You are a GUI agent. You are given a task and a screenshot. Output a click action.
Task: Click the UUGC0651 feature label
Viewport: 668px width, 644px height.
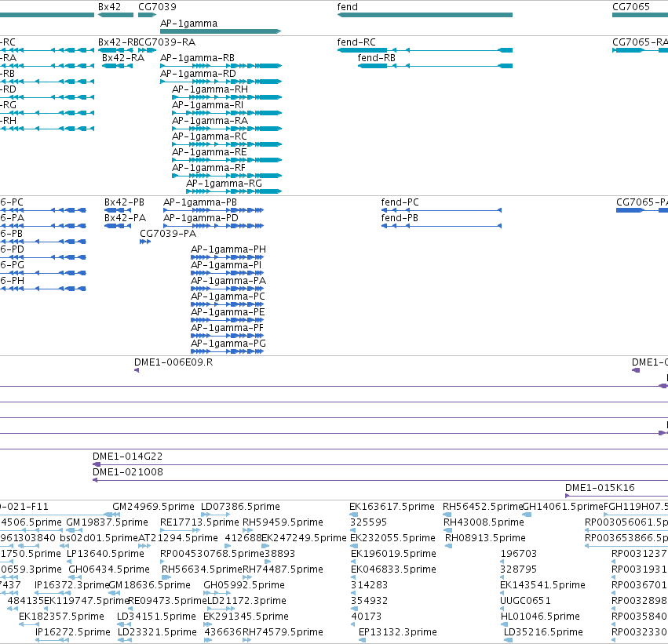click(525, 601)
